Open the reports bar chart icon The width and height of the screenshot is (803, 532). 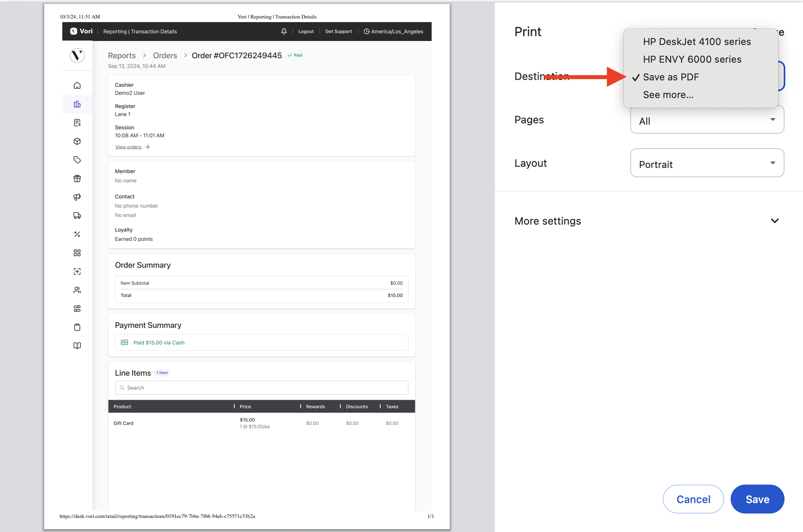(77, 104)
